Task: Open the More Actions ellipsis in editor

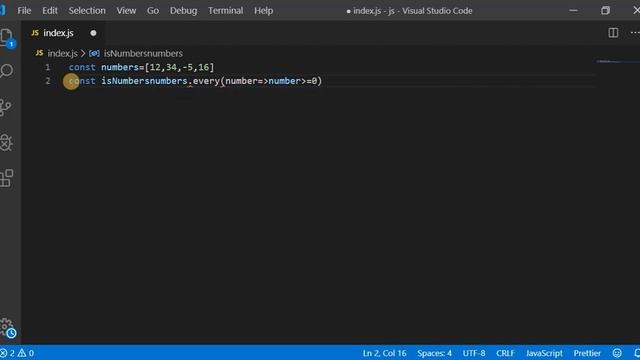Action: [635, 33]
